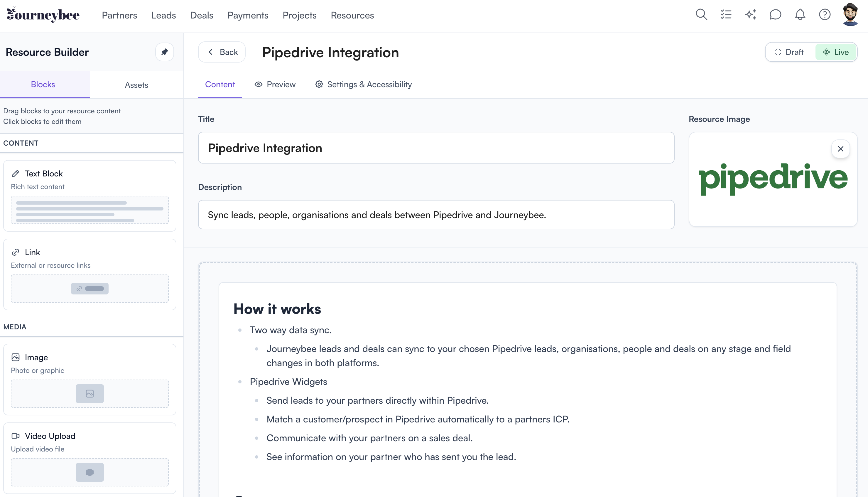868x497 pixels.
Task: Click 'Communicate with your partners' bullet
Action: [369, 438]
